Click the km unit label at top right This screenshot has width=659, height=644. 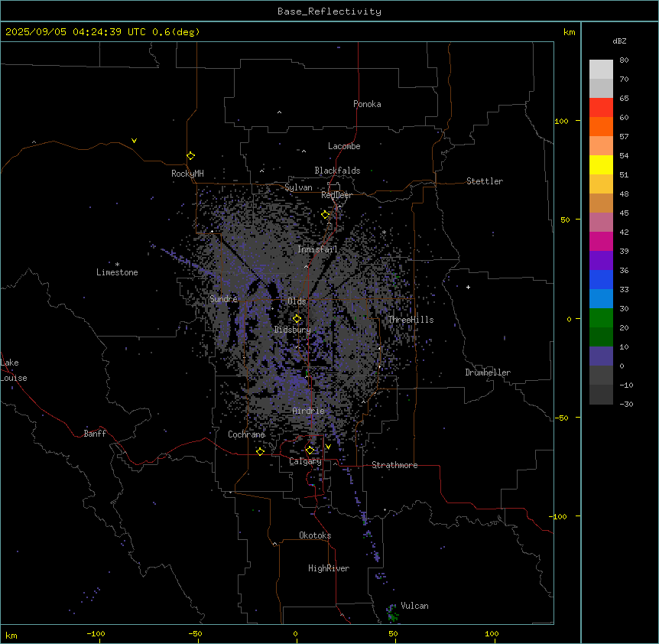point(569,32)
